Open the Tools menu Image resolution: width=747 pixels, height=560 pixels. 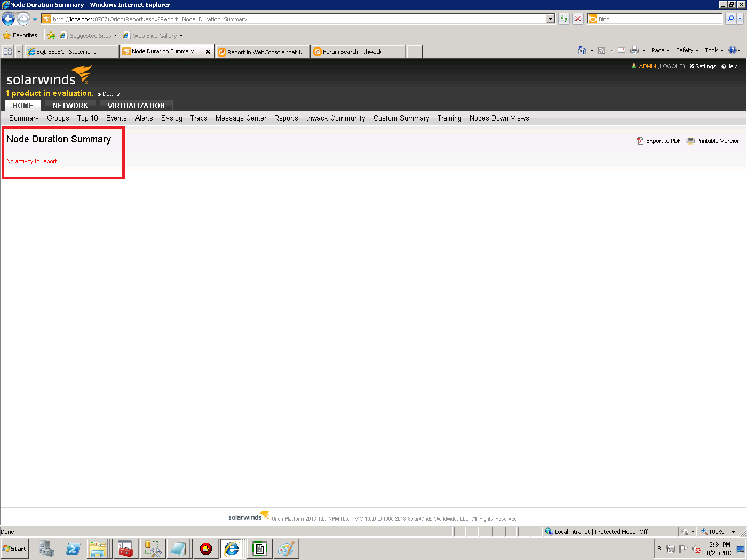[x=714, y=50]
